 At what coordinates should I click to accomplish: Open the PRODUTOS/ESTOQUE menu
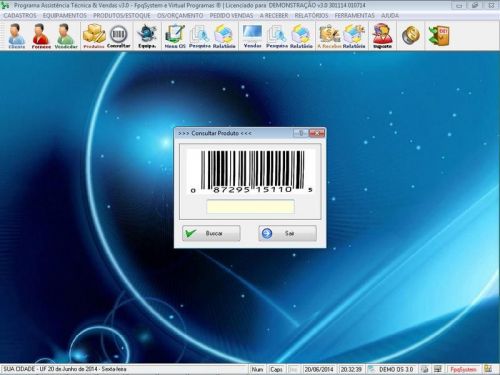[x=122, y=16]
